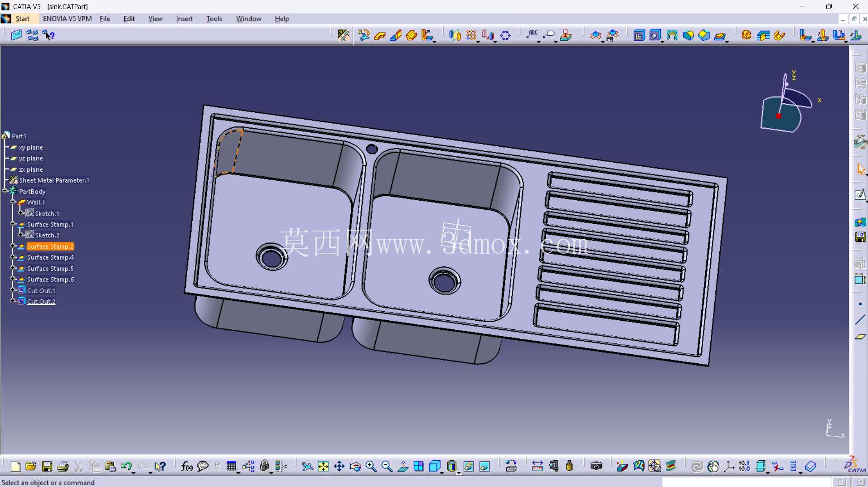Click the Sketcher icon on right toolbar
This screenshot has height=487, width=868.
[x=860, y=195]
